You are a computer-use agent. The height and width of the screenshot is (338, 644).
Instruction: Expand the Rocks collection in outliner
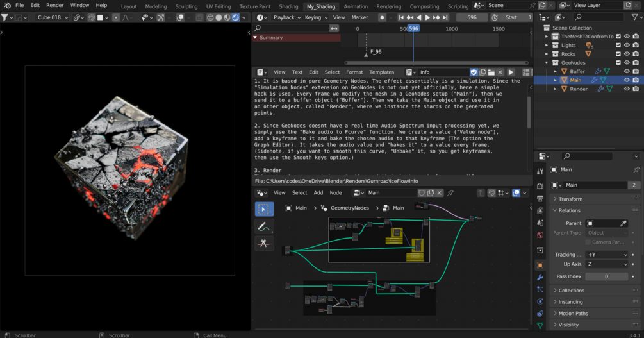point(547,54)
